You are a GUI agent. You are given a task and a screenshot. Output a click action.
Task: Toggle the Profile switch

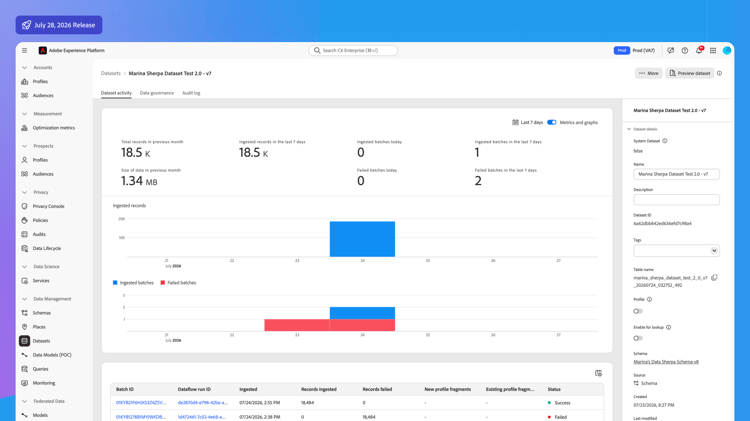[x=638, y=311]
